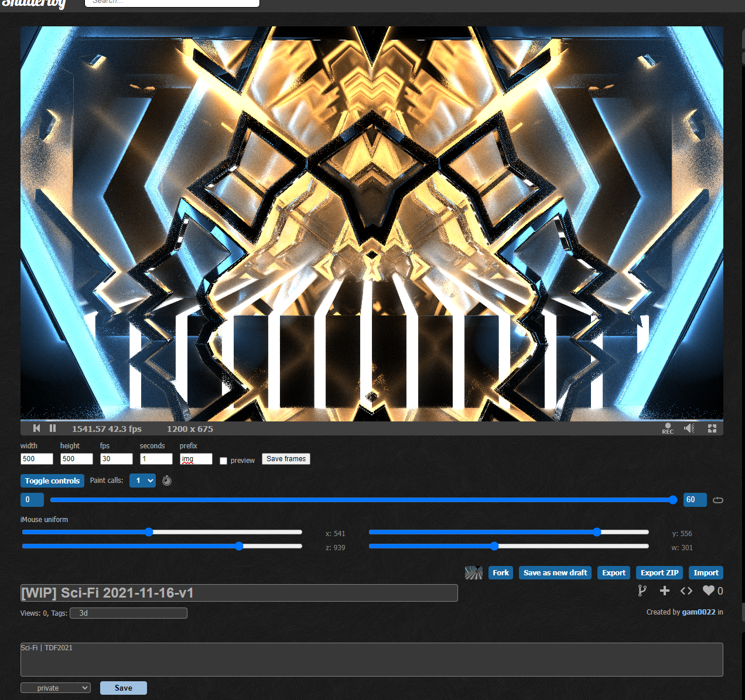Open the Paint calls dropdown

tap(142, 481)
